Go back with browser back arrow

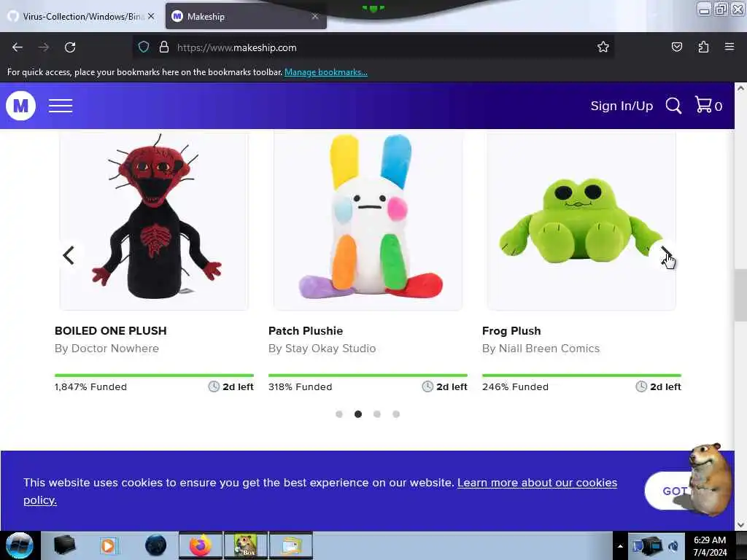(18, 47)
